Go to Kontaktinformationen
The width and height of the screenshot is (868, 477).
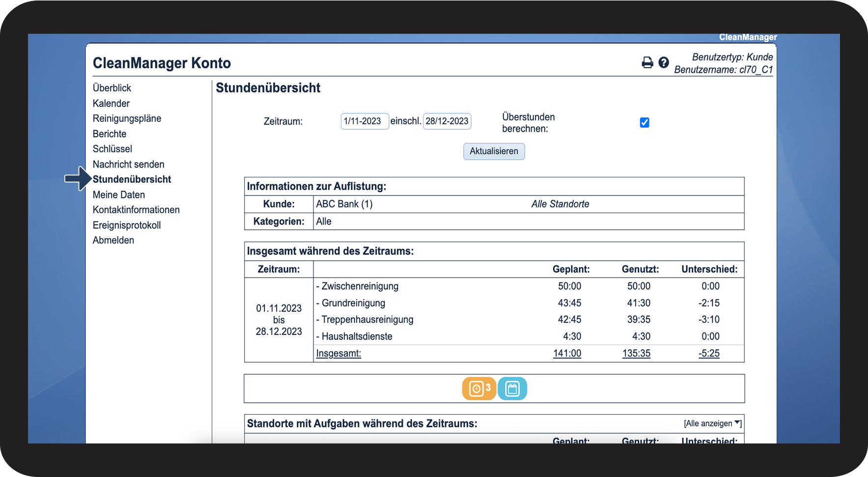[x=136, y=210]
